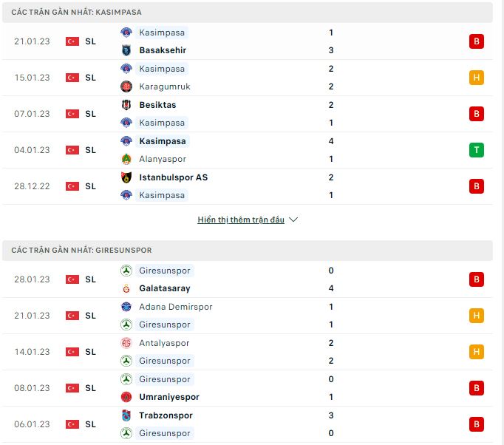Open Trabzonspor team name link
504x445 pixels.
click(166, 415)
